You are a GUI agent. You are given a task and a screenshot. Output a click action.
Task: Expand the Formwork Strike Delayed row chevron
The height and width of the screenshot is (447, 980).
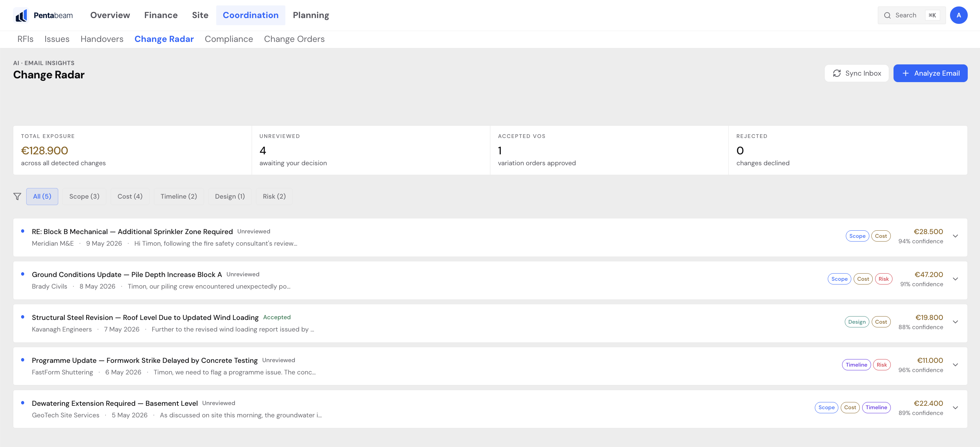(x=955, y=365)
